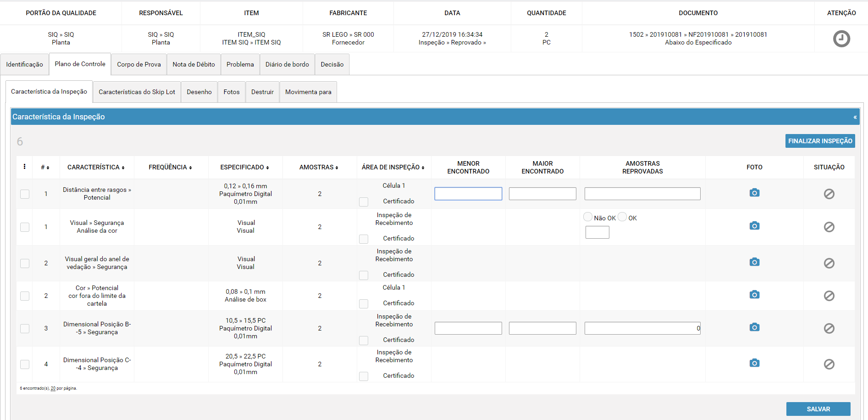Sort by ÁREA DE INSPEÇÃO column
Viewport: 868px width, 420px height.
click(x=393, y=168)
